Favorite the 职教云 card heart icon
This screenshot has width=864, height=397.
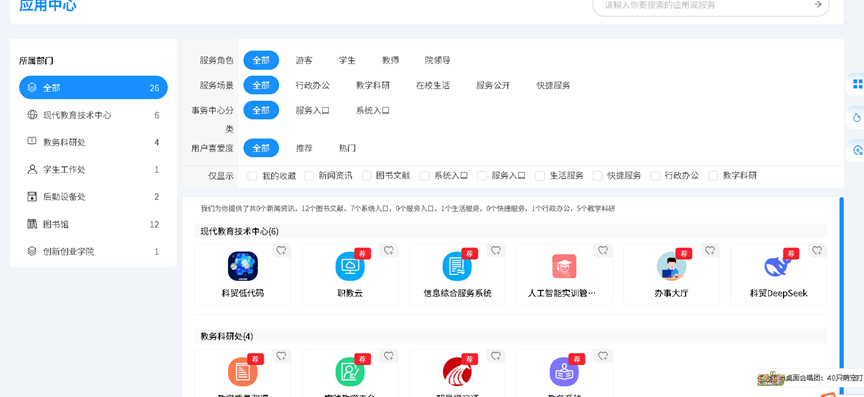pyautogui.click(x=388, y=251)
